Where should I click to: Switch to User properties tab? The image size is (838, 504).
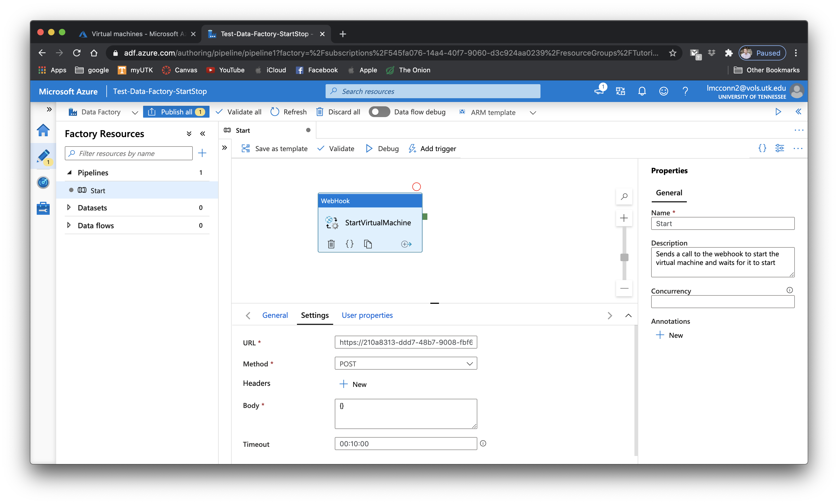(367, 315)
